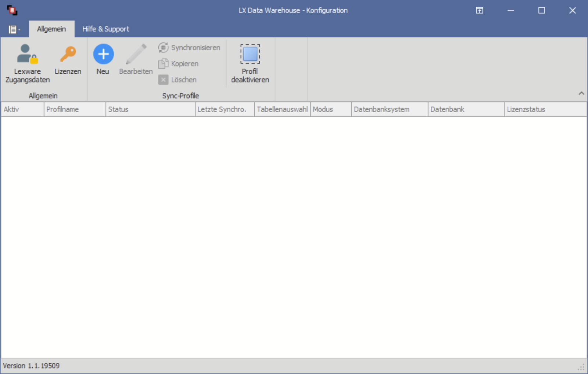Click the Löschen delete button
The height and width of the screenshot is (374, 588).
[x=178, y=80]
